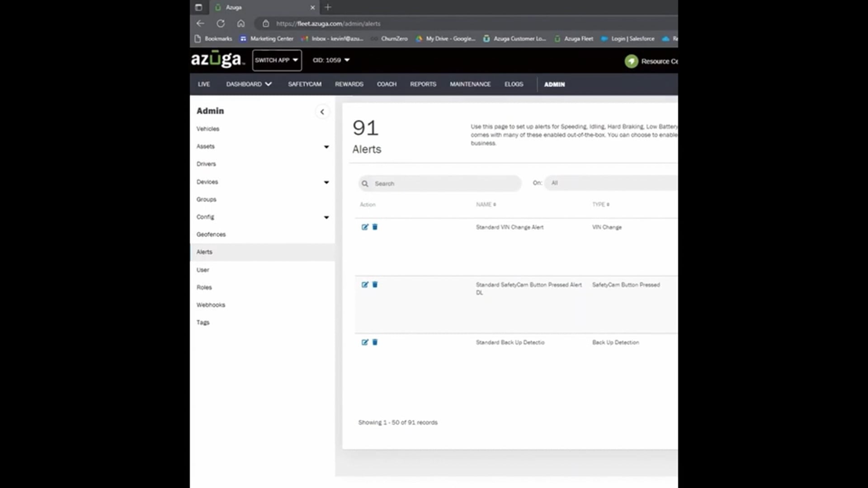This screenshot has width=868, height=488.
Task: Reload the page in the browser
Action: (221, 23)
